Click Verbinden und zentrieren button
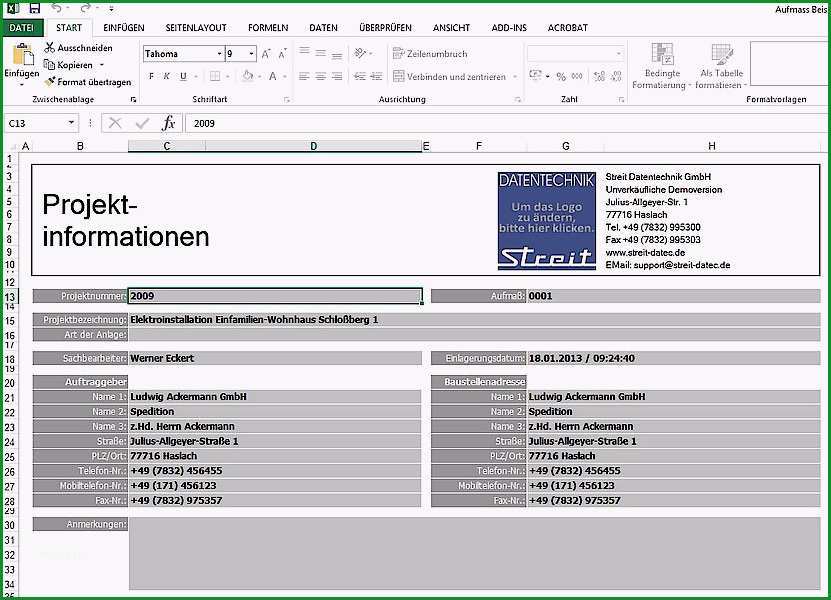 pyautogui.click(x=449, y=76)
